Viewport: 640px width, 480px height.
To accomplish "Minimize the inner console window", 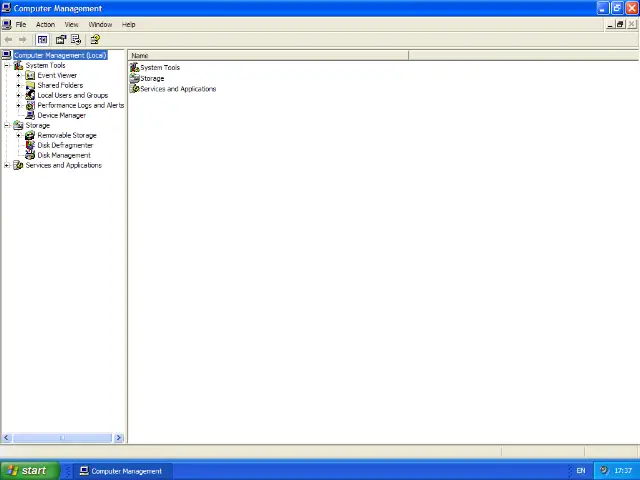I will click(610, 24).
